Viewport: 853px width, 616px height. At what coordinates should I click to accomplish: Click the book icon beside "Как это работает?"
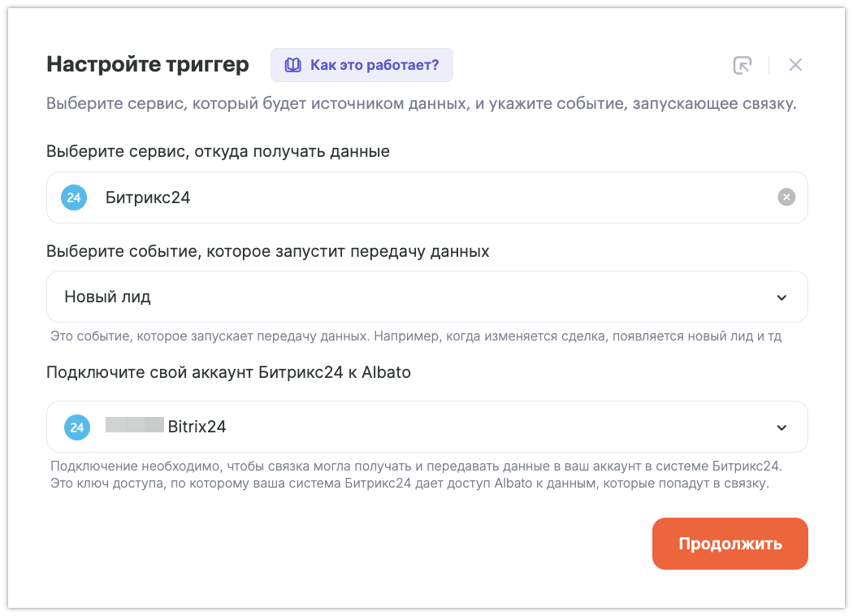292,65
